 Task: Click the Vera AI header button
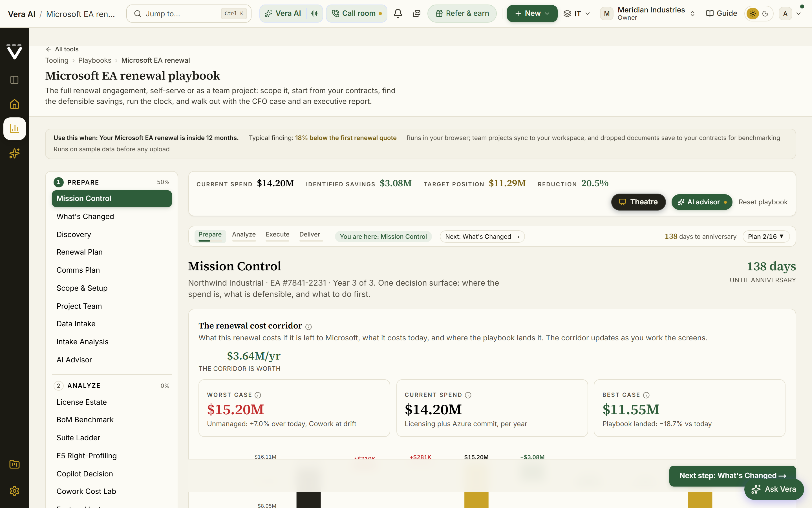point(283,14)
